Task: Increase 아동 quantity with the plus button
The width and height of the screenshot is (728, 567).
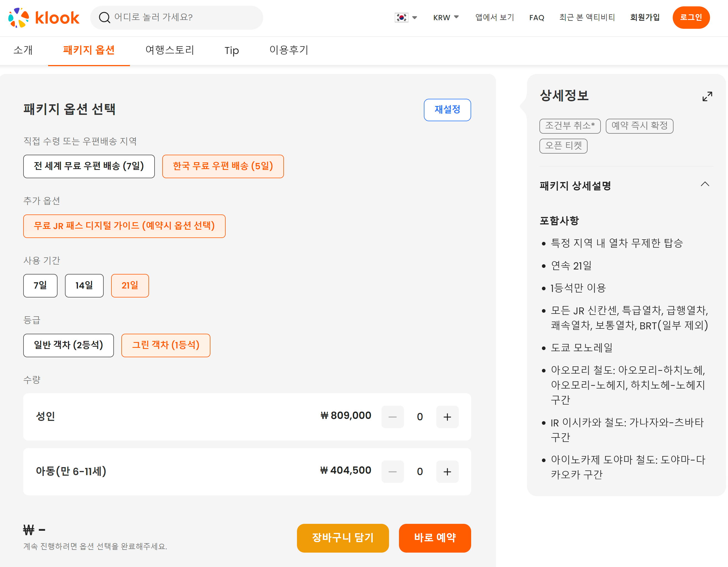Action: click(447, 471)
